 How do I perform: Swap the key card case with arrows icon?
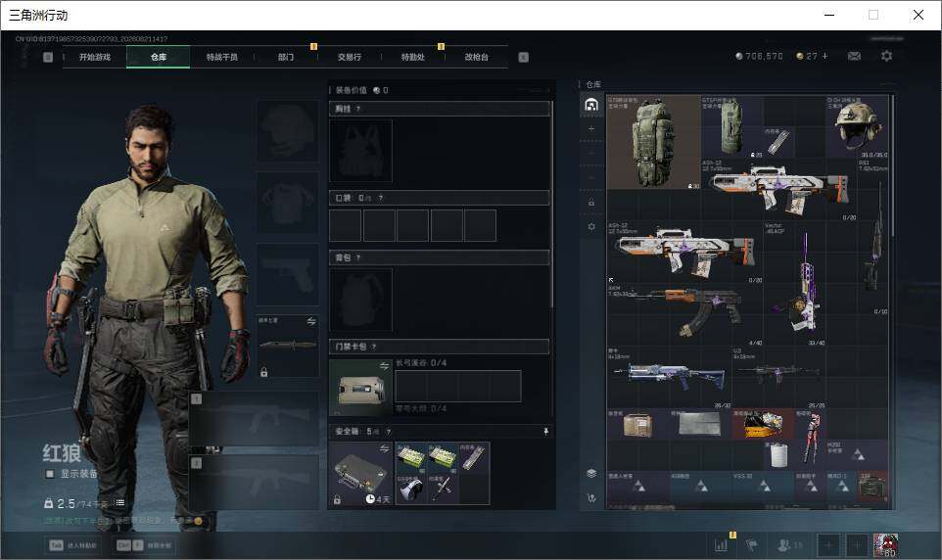tap(384, 366)
